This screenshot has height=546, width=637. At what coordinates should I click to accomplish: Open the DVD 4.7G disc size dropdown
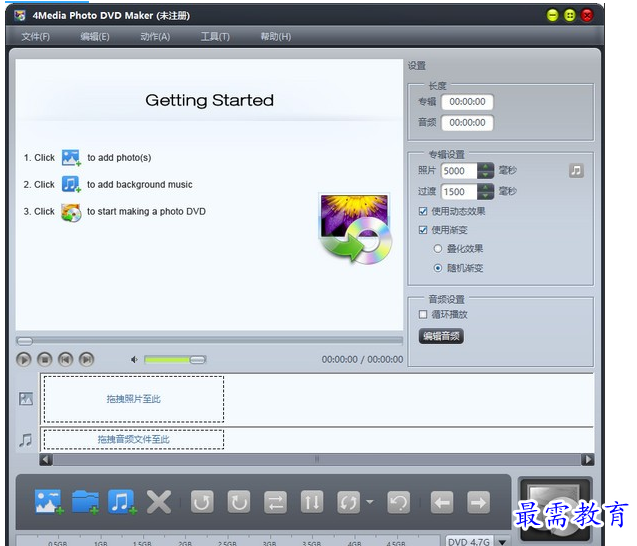(503, 542)
